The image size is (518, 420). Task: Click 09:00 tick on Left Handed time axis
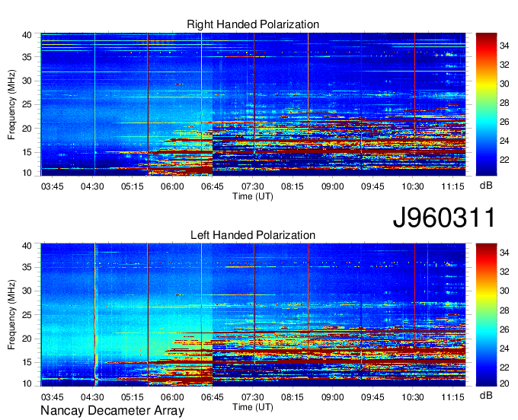pyautogui.click(x=332, y=397)
